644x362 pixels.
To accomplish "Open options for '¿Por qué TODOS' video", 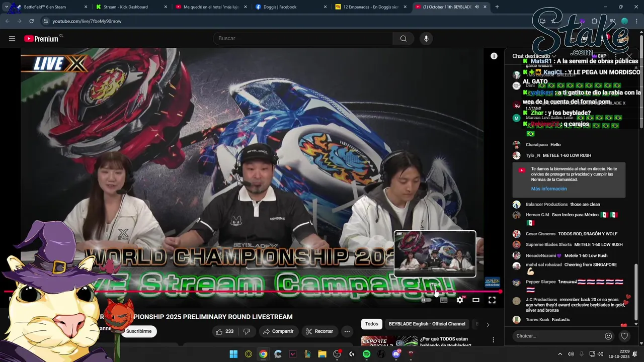I will 493,340.
